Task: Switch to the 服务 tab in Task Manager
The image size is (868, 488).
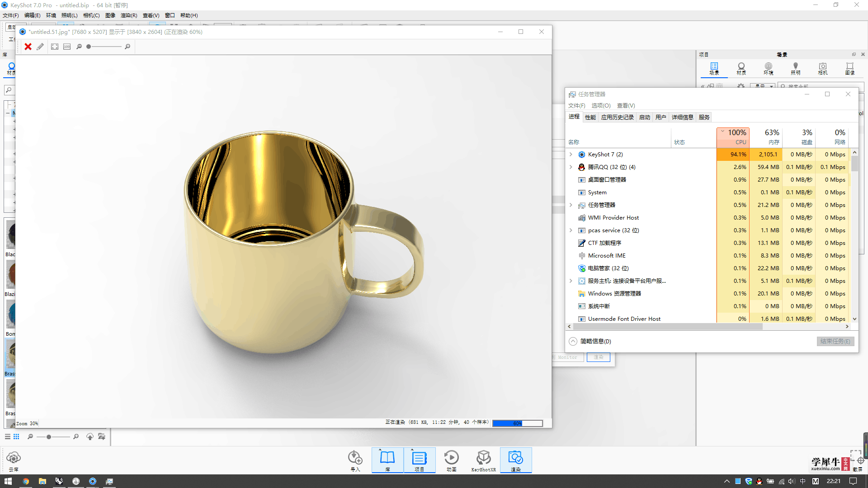Action: [704, 117]
